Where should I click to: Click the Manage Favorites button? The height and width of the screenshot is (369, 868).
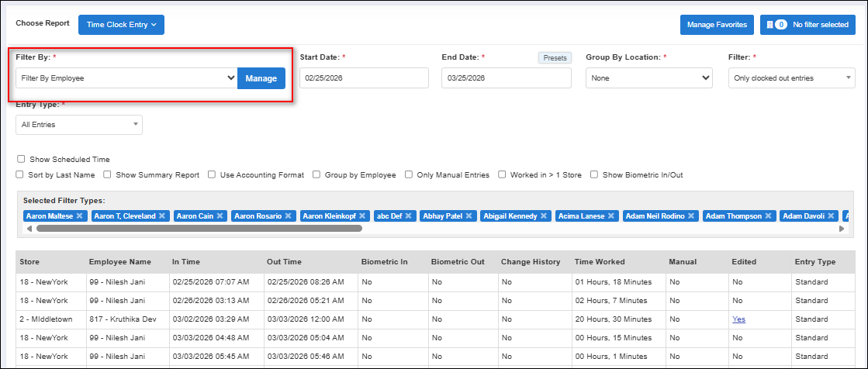click(717, 25)
